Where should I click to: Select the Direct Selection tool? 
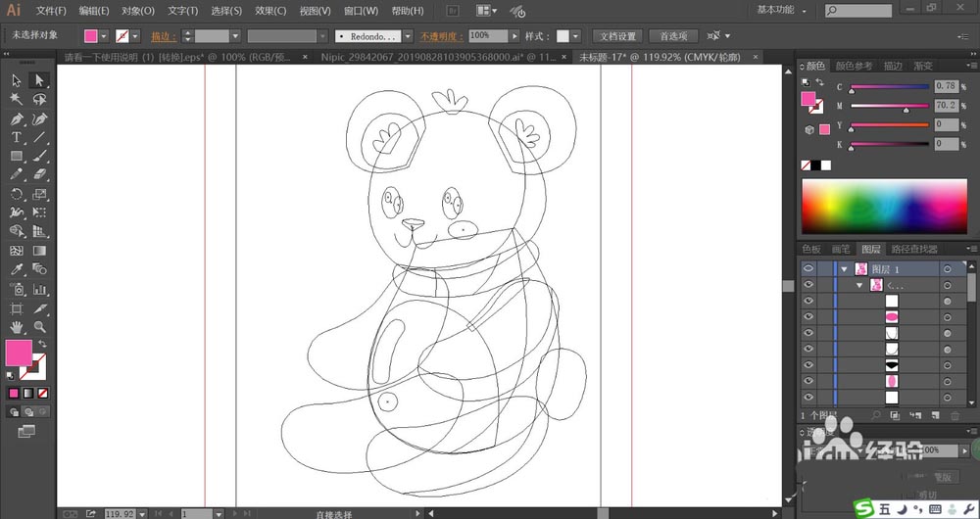point(39,80)
